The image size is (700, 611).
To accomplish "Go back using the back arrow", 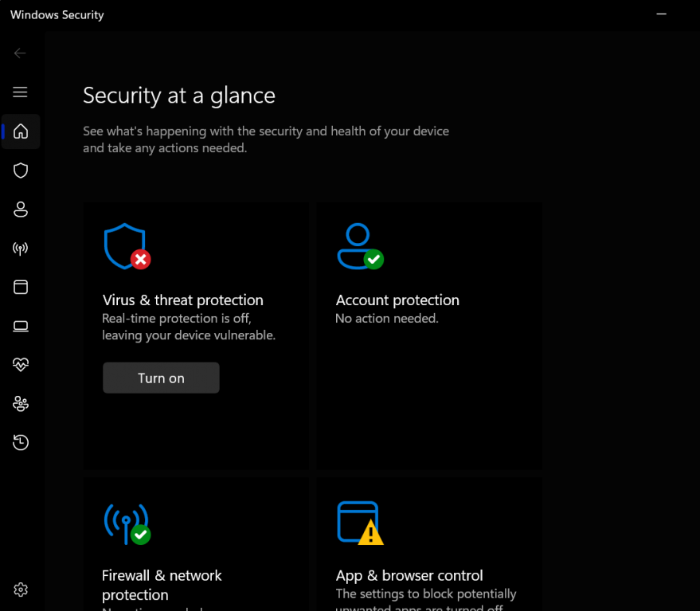I will tap(20, 53).
